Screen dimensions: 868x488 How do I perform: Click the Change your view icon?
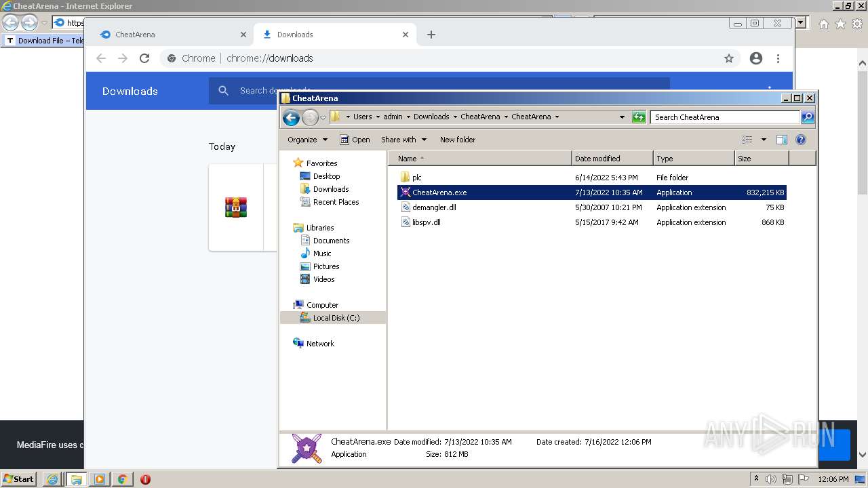point(747,140)
